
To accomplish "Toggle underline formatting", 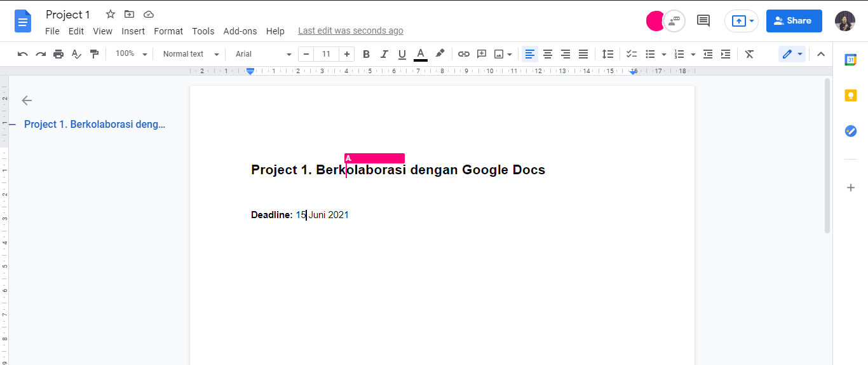I will point(402,54).
